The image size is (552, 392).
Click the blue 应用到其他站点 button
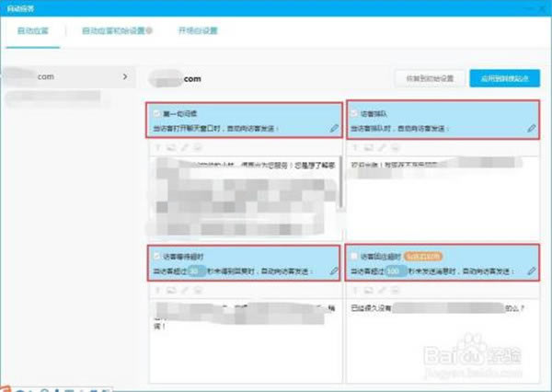click(504, 78)
